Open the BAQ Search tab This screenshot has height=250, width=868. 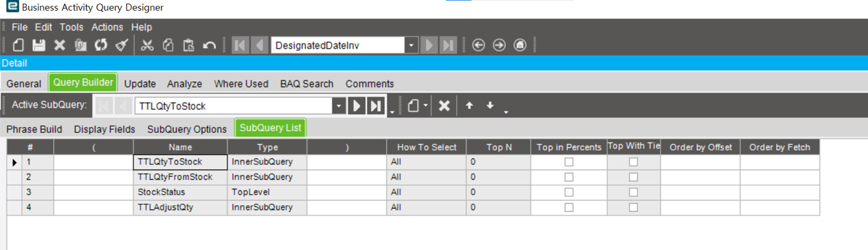tap(307, 84)
